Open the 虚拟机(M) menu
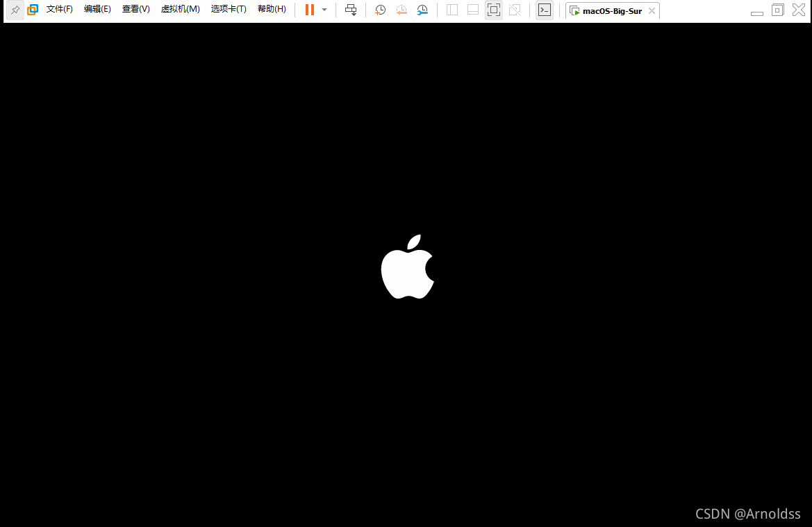 (180, 9)
